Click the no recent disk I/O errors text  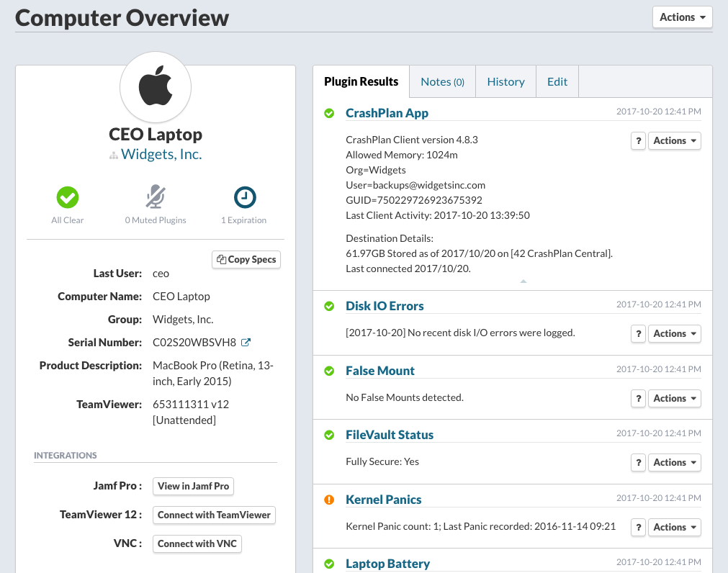460,333
